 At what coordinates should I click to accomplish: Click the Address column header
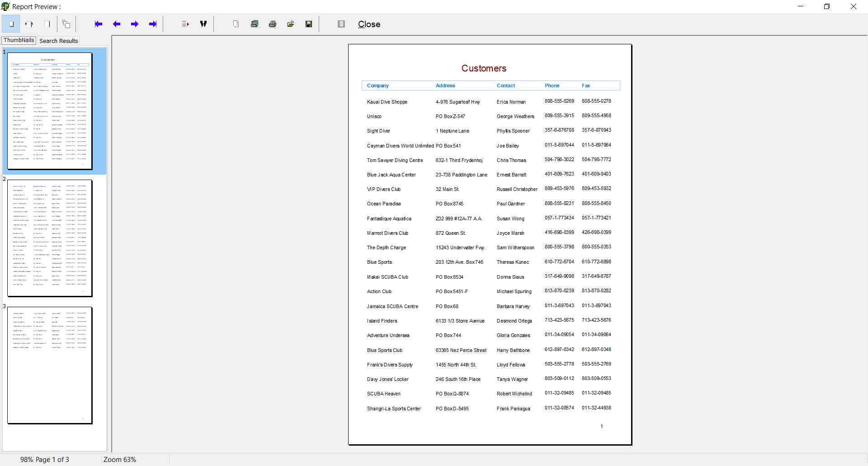tap(445, 86)
